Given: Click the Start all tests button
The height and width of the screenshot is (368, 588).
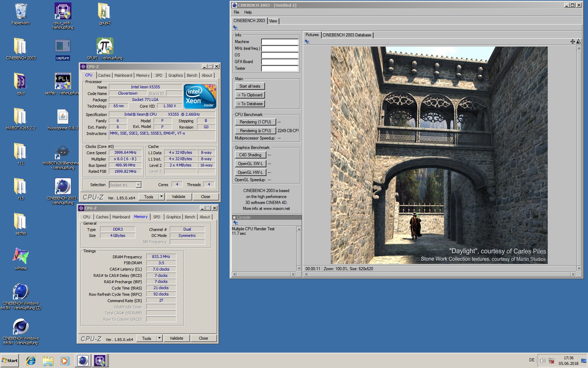Looking at the screenshot, I should tap(250, 86).
